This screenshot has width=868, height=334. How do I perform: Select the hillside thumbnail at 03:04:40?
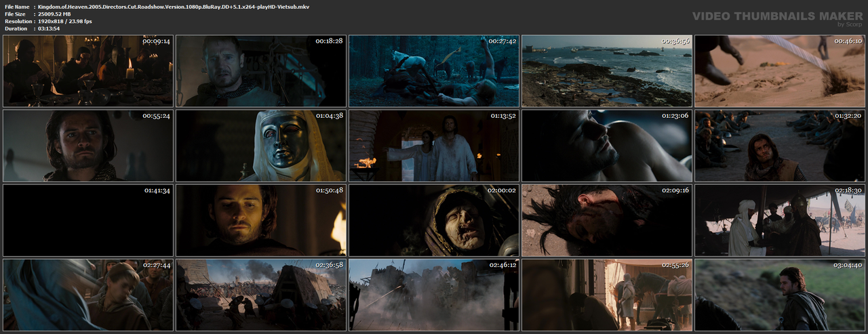780,295
